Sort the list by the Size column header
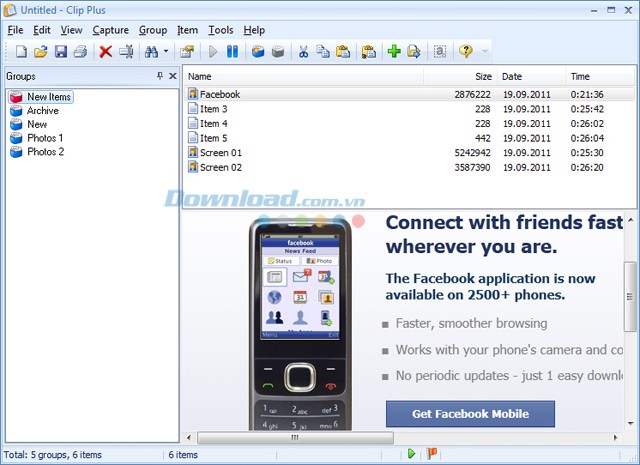 click(x=459, y=76)
